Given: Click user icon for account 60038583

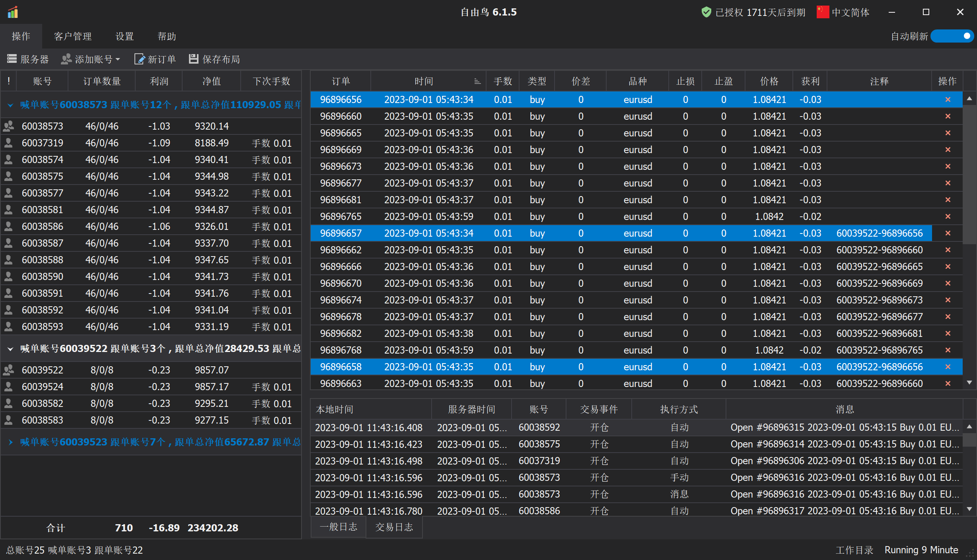Looking at the screenshot, I should [8, 420].
